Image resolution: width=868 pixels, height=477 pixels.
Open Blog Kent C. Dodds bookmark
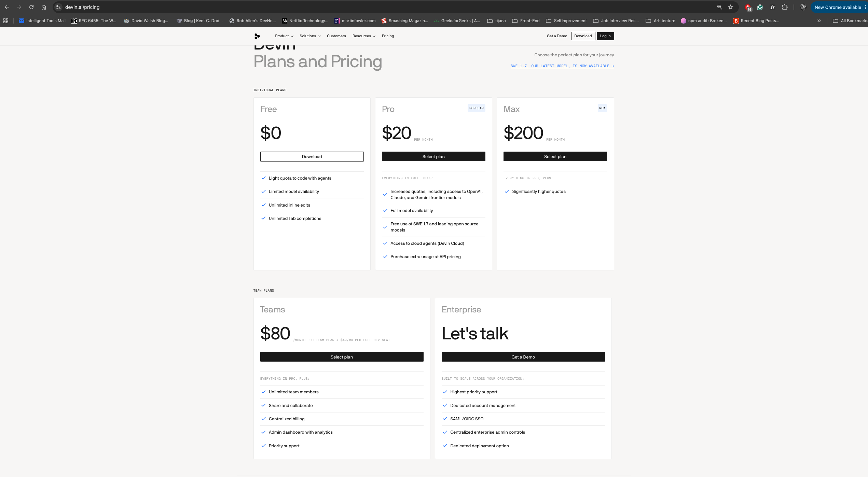pyautogui.click(x=199, y=21)
